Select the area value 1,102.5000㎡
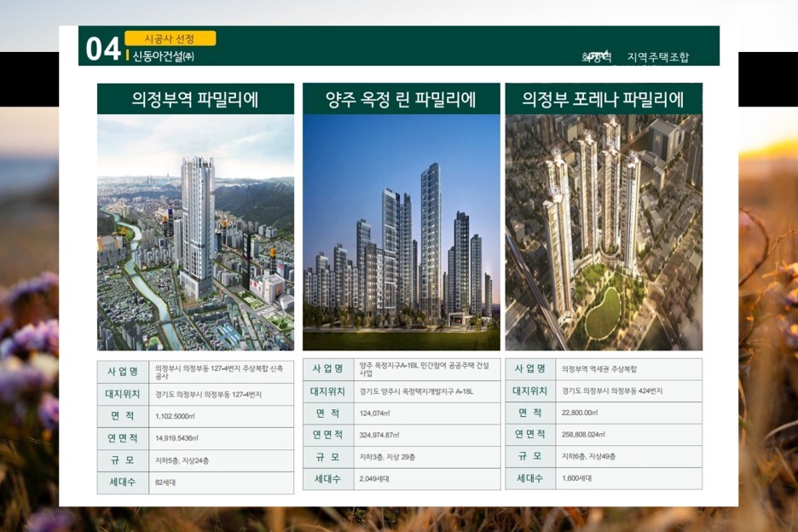 175,416
